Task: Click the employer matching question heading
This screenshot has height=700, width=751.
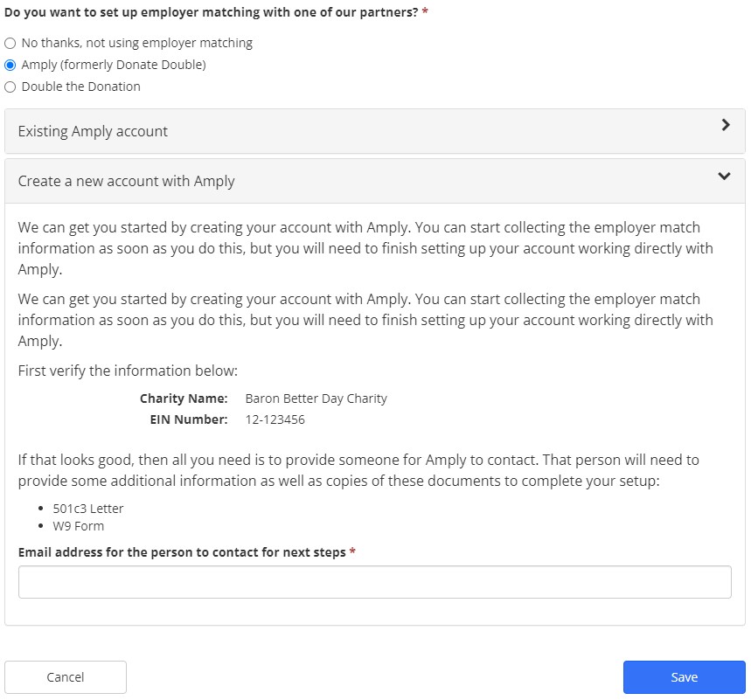Action: coord(210,10)
